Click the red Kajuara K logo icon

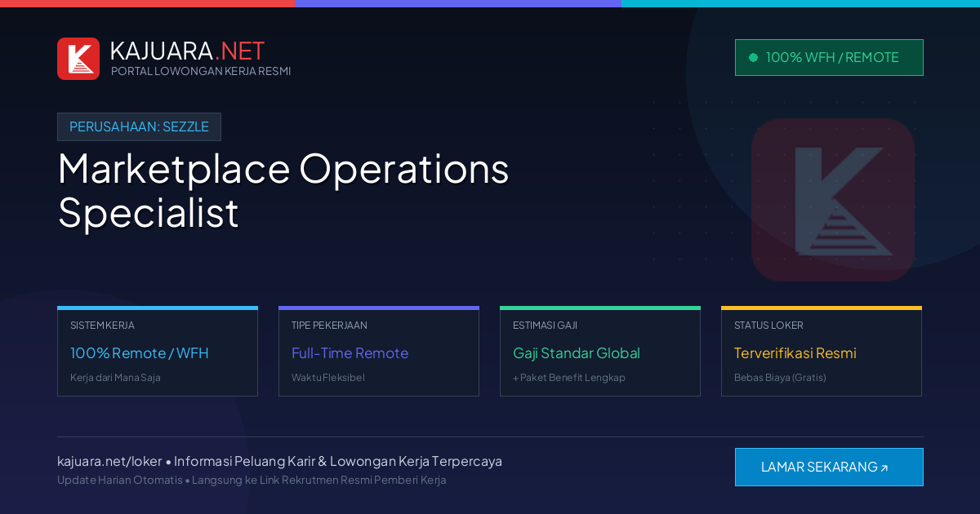point(78,59)
